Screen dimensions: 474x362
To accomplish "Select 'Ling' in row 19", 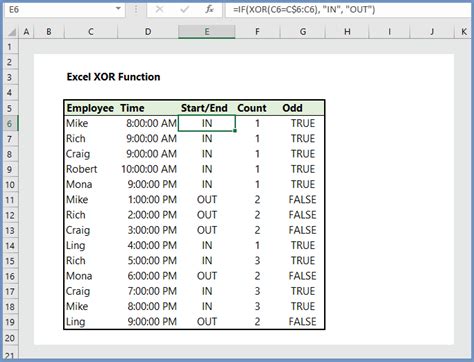I will coord(91,322).
